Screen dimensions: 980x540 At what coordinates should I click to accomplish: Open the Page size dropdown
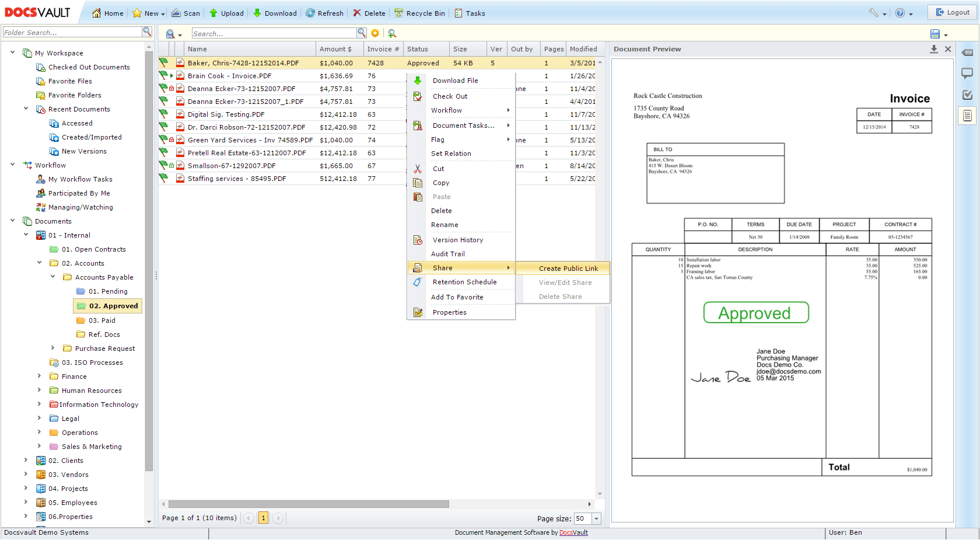coord(596,518)
